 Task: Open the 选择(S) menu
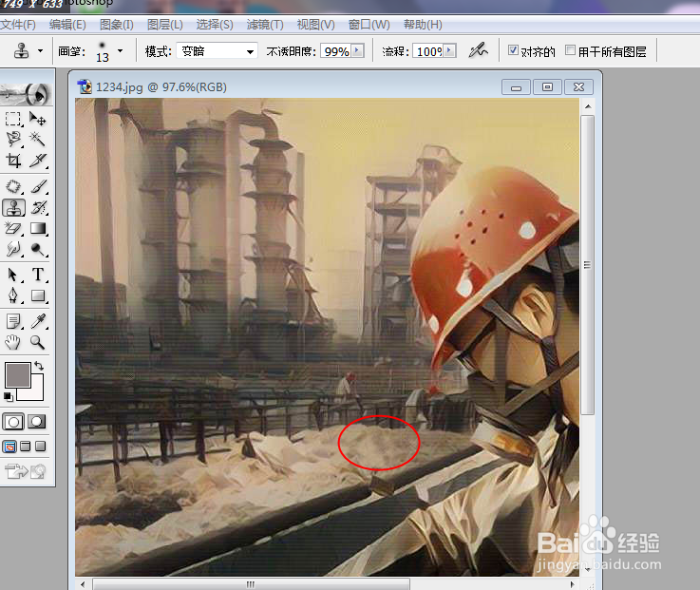tap(215, 25)
